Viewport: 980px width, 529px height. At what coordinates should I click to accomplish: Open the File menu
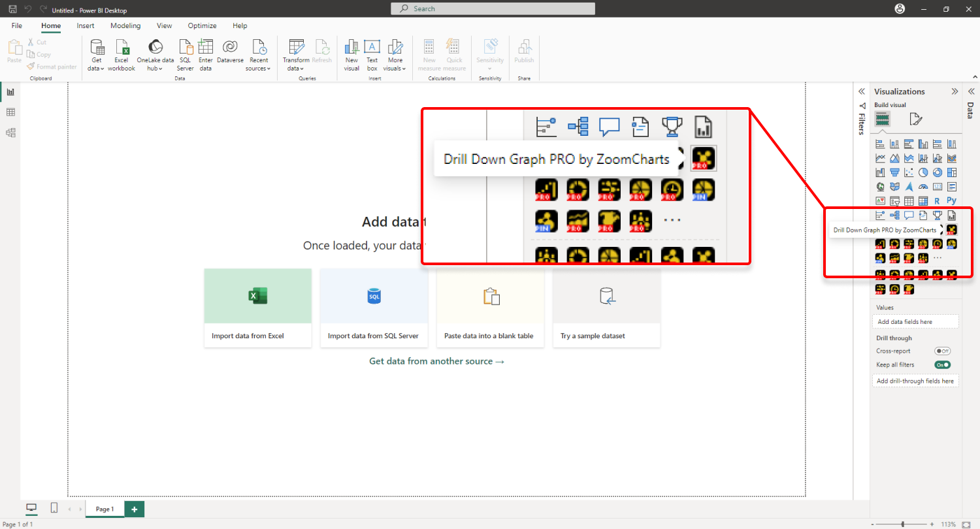[17, 26]
